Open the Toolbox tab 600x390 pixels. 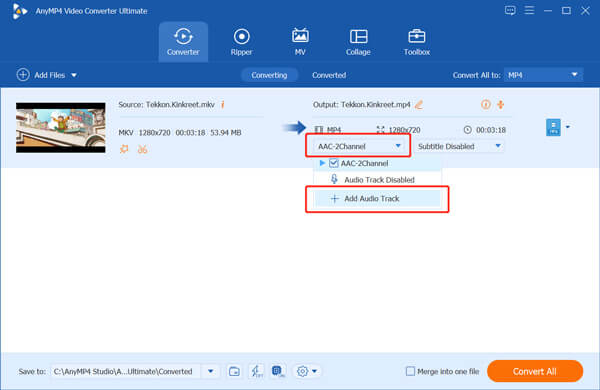click(x=417, y=42)
